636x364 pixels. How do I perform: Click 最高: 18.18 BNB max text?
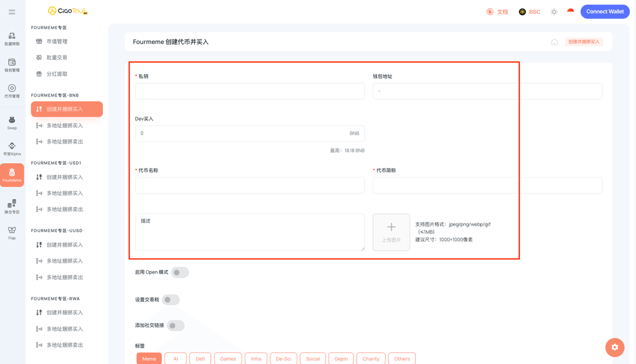point(347,150)
